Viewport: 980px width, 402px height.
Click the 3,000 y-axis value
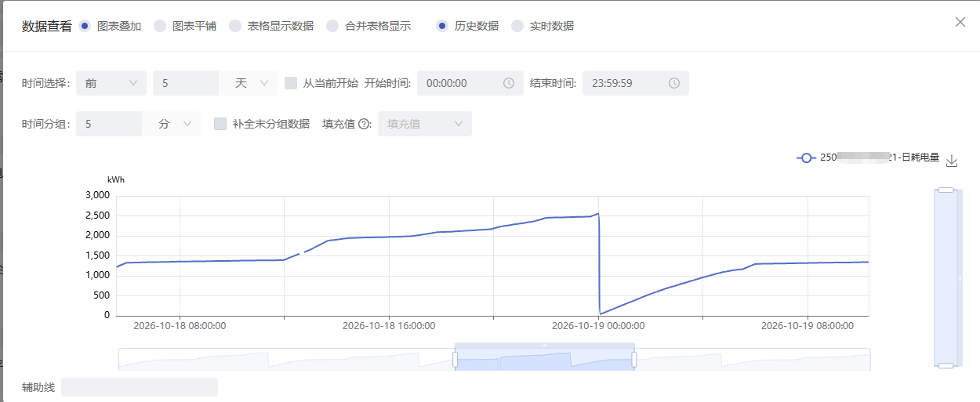pos(96,195)
